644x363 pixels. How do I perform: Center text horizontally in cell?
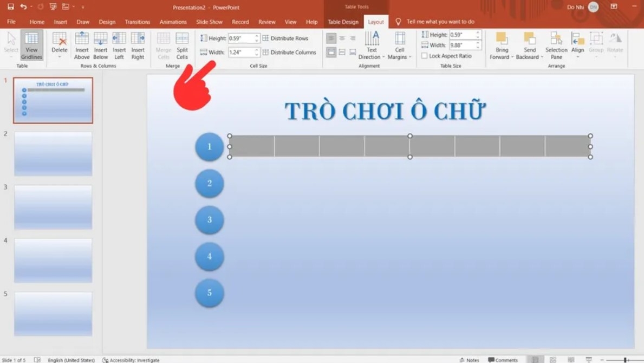pyautogui.click(x=342, y=38)
